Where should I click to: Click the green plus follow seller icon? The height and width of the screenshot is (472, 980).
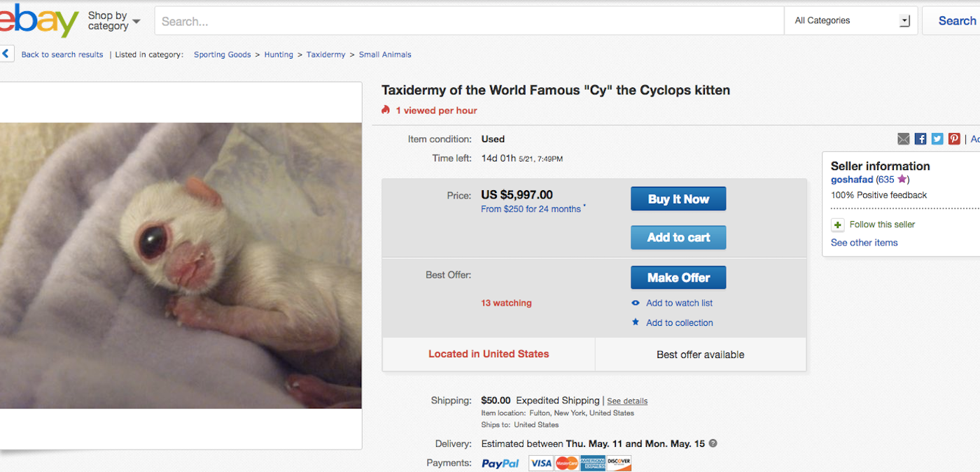pos(837,224)
